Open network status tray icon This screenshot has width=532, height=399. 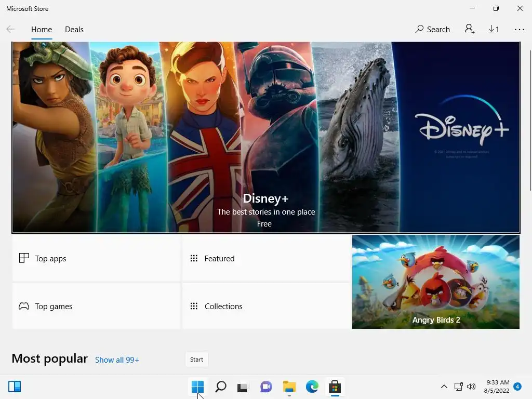pyautogui.click(x=458, y=387)
